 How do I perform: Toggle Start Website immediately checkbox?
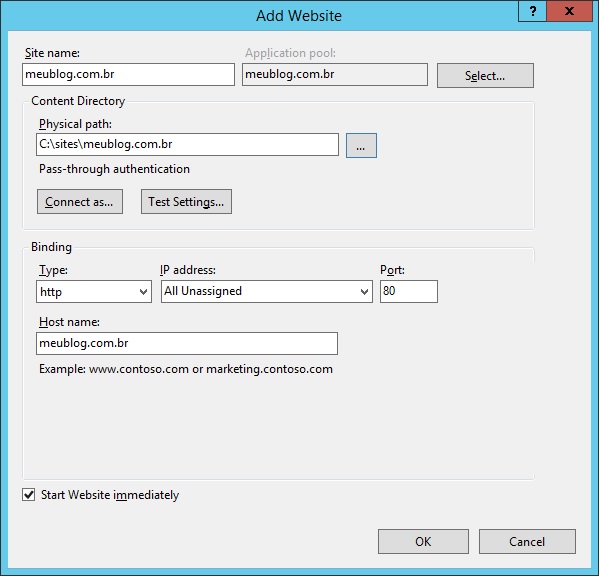point(29,494)
